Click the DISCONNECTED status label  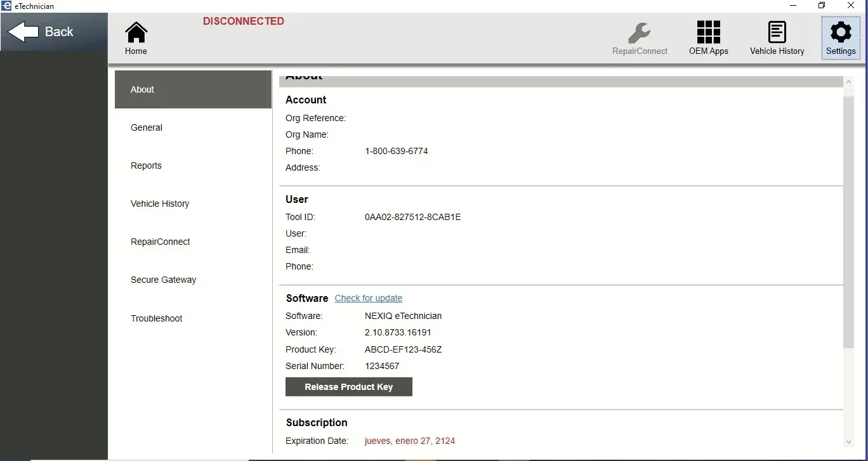coord(244,21)
